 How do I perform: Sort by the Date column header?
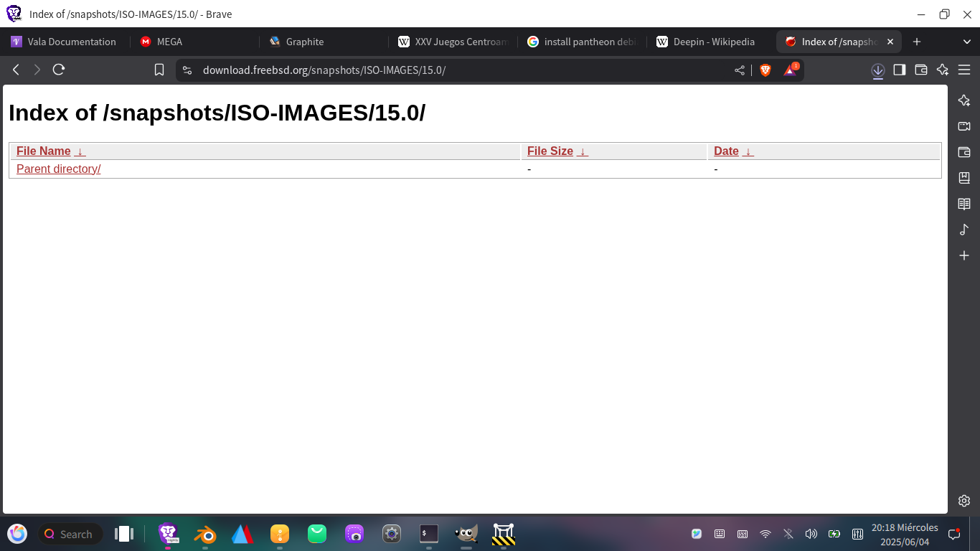point(726,151)
